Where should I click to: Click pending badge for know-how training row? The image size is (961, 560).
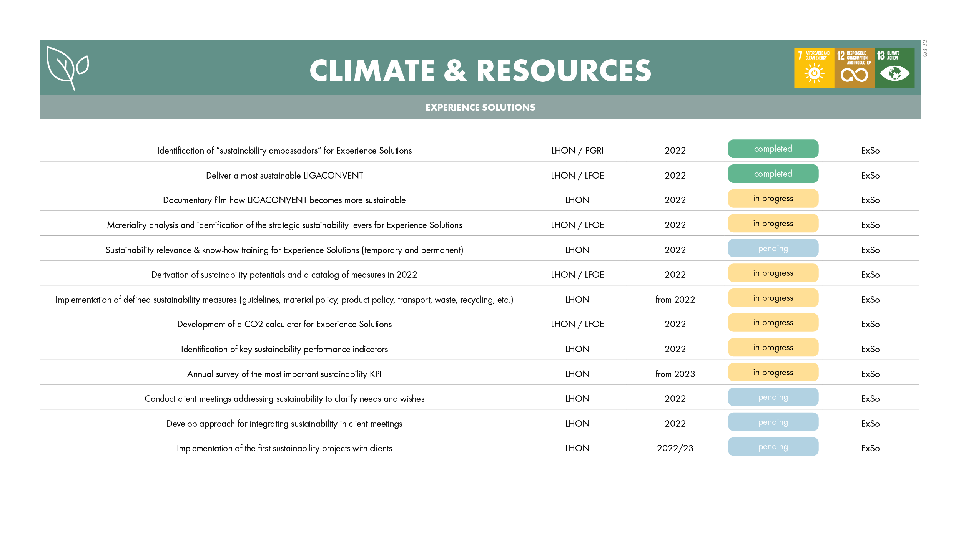tap(773, 249)
